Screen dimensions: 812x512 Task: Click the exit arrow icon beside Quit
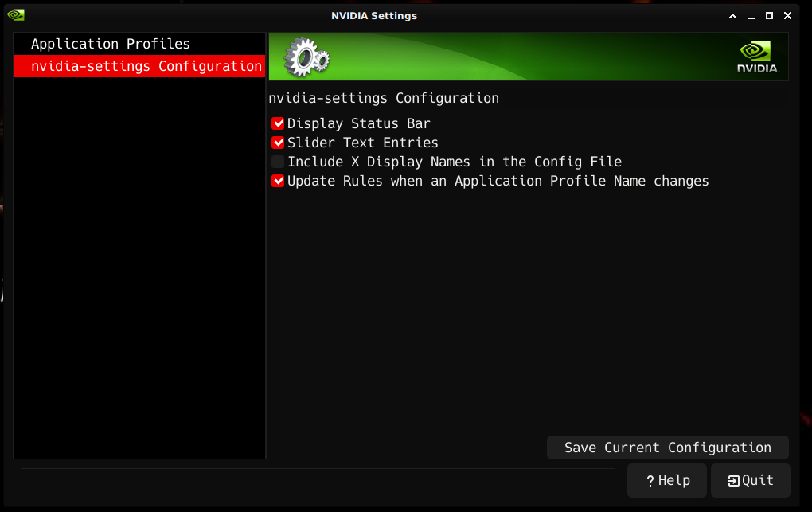pyautogui.click(x=733, y=481)
